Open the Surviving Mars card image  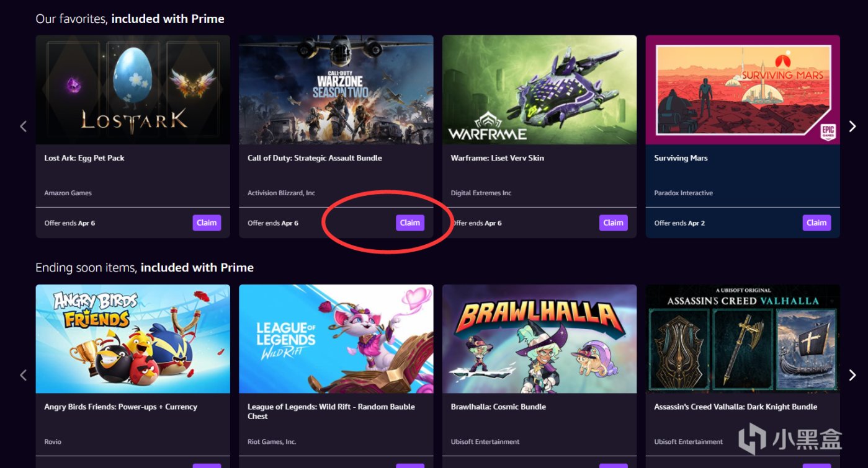(x=743, y=90)
